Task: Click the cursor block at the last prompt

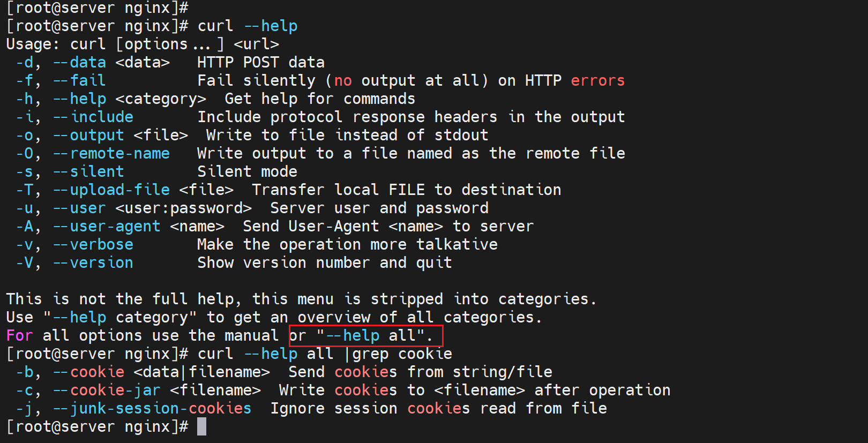Action: (x=201, y=427)
